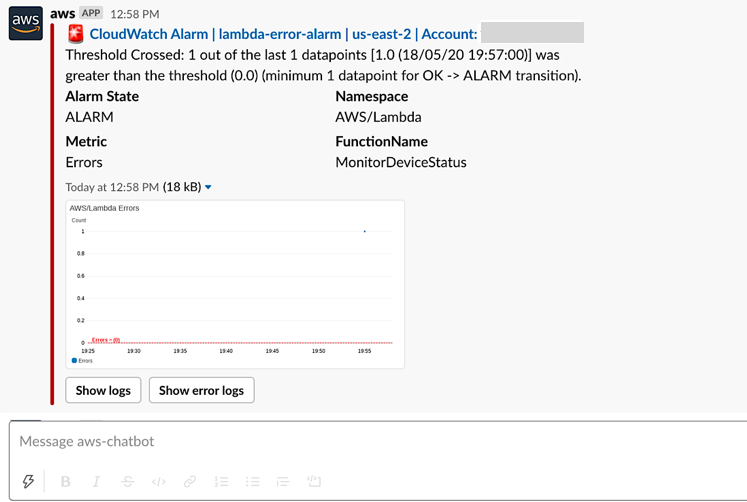This screenshot has width=747, height=502.
Task: Apply strikethrough formatting in composer
Action: coord(127,482)
